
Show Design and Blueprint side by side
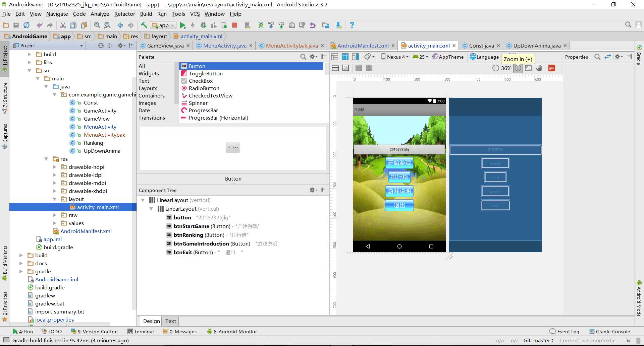click(355, 57)
